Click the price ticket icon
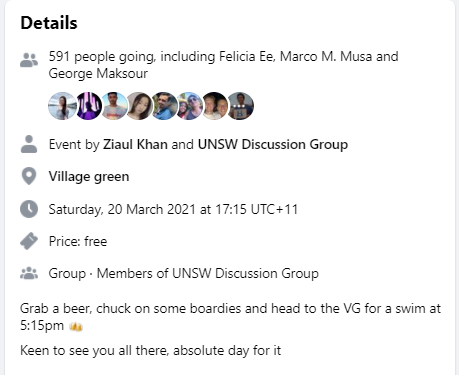This screenshot has height=375, width=459. [x=29, y=241]
